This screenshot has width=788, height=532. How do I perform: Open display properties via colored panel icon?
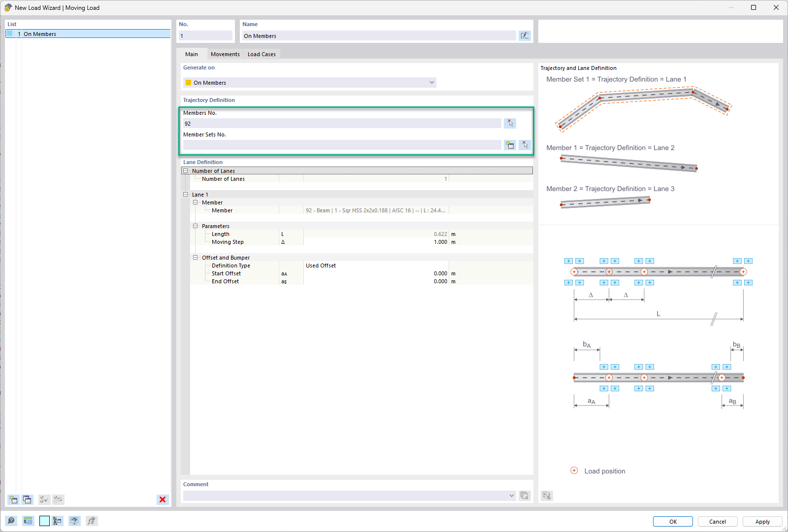point(57,521)
